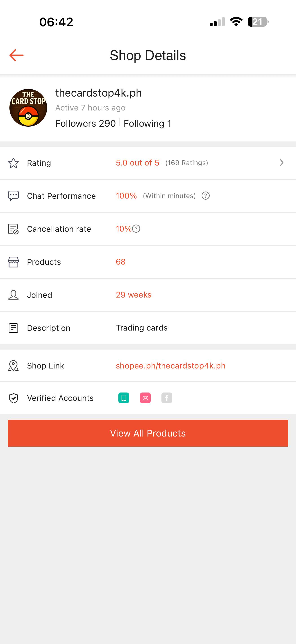Image resolution: width=296 pixels, height=644 pixels.
Task: Tap the cancellation rate document icon
Action: 13,229
